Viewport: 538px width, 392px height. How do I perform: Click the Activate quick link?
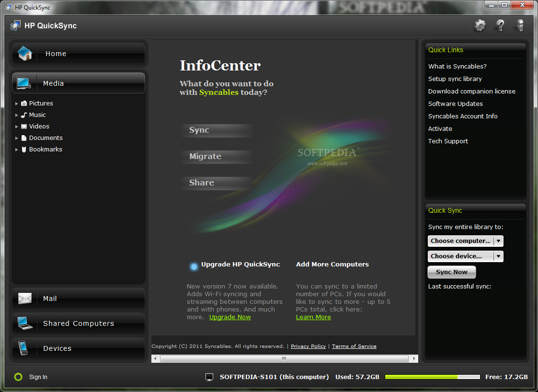point(440,129)
